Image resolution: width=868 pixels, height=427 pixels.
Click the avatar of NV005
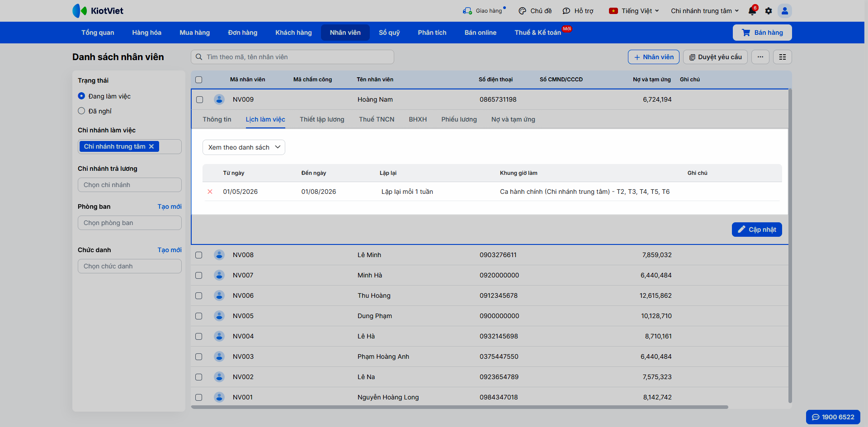click(219, 316)
